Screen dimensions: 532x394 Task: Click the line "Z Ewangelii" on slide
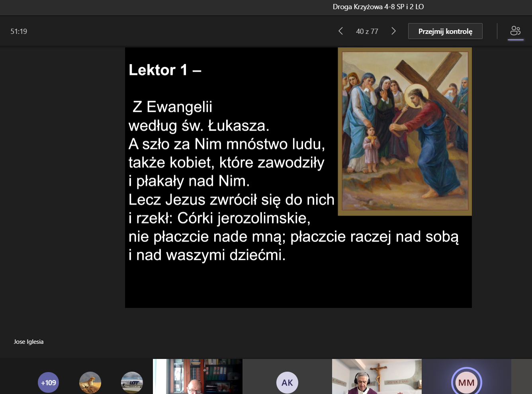[172, 107]
